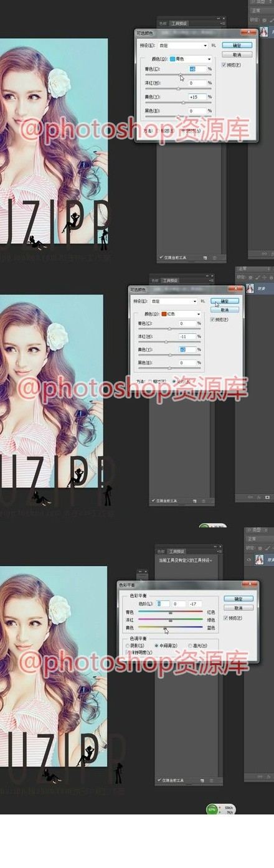Select 高光 highlights radio in Color Balance

coord(191,646)
